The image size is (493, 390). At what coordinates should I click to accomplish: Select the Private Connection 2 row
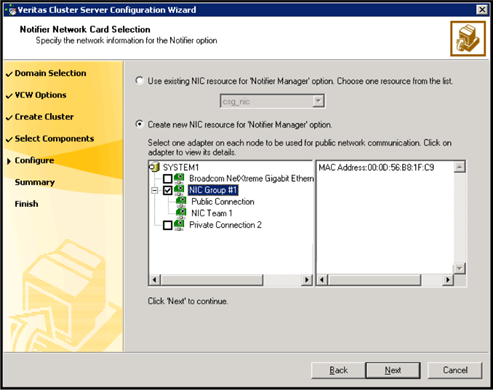click(x=225, y=225)
